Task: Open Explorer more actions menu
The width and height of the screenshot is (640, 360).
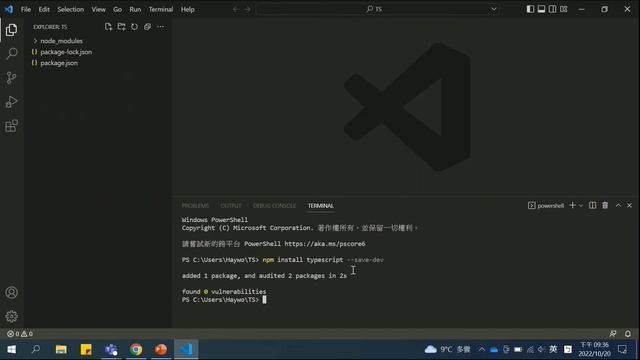Action: 160,27
